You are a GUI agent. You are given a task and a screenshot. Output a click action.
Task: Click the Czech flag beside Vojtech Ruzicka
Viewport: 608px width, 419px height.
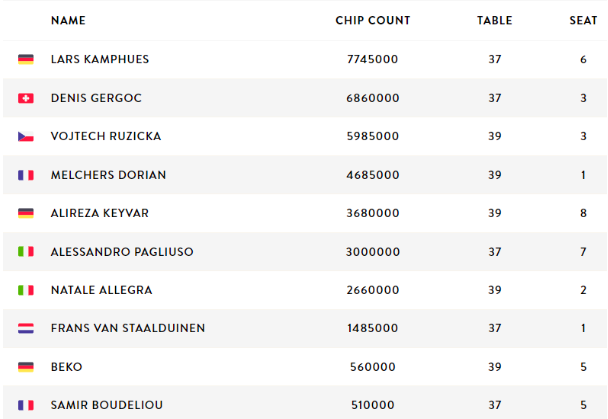[26, 136]
